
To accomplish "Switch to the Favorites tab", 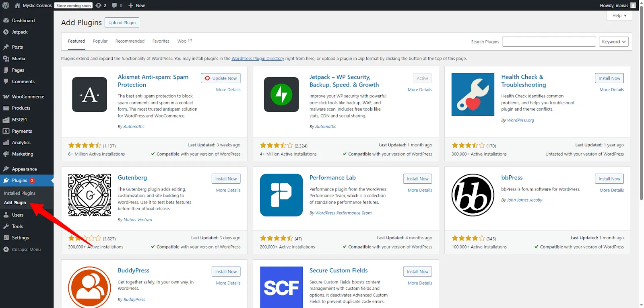I will click(161, 41).
